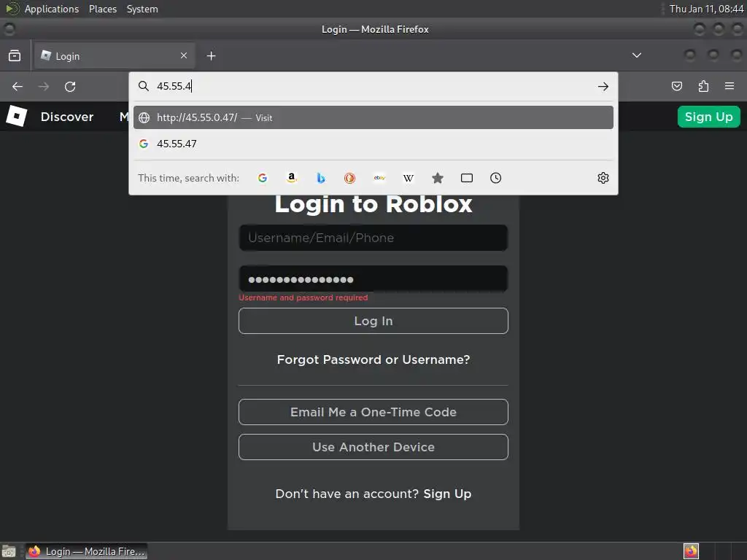Open a new tab with the plus button

coord(211,55)
